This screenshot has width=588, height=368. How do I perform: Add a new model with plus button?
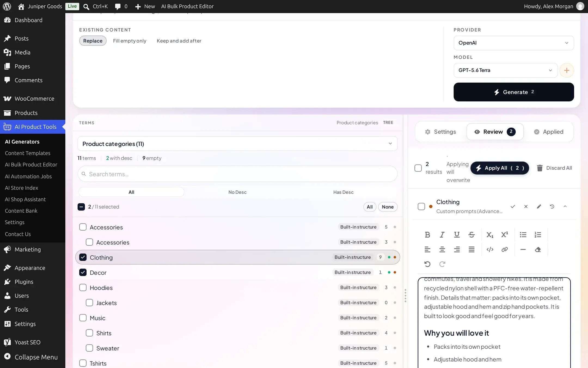click(566, 70)
